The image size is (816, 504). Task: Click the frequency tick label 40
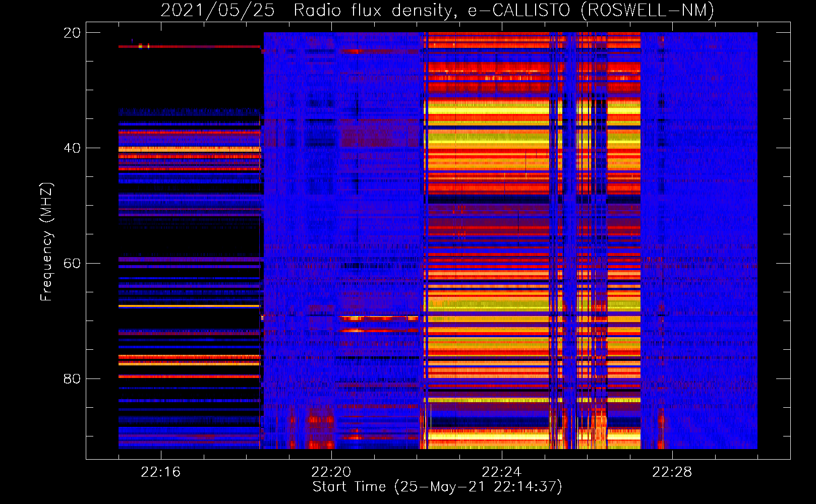click(x=72, y=148)
